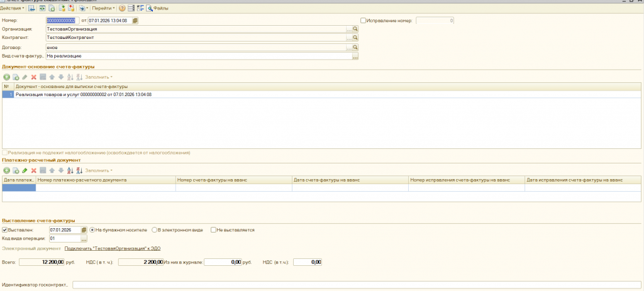Screen dimensions: 644x291
Task: Click the select button for Организация field
Action: coord(350,29)
